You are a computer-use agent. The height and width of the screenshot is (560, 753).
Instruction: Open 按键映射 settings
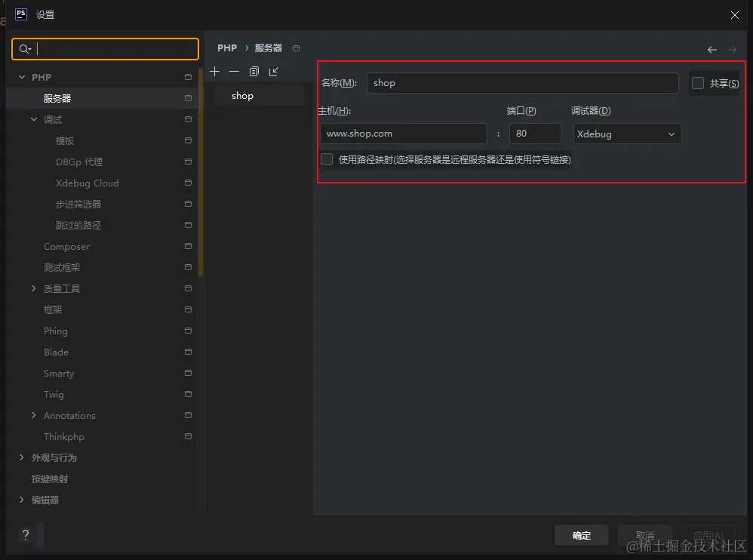click(50, 478)
